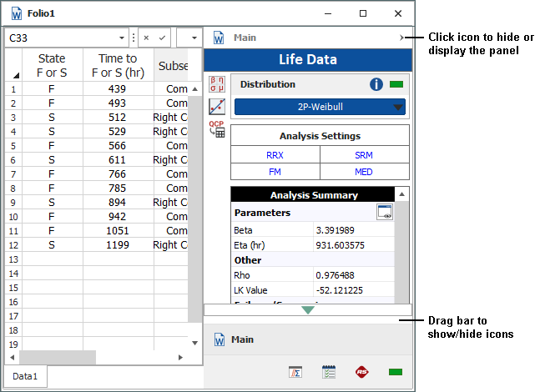
Task: Hide the panel using the Main chevron
Action: coord(402,38)
